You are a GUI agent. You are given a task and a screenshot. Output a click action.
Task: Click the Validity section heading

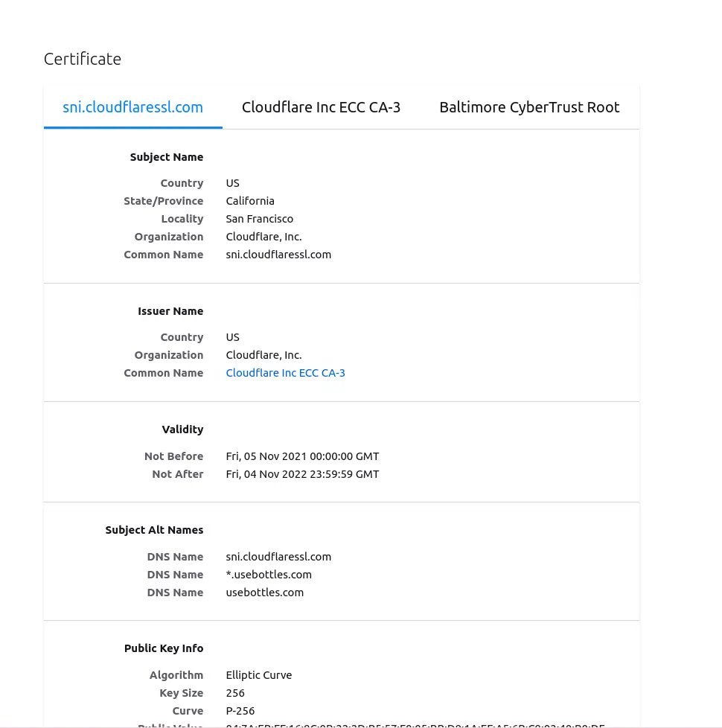coord(182,430)
